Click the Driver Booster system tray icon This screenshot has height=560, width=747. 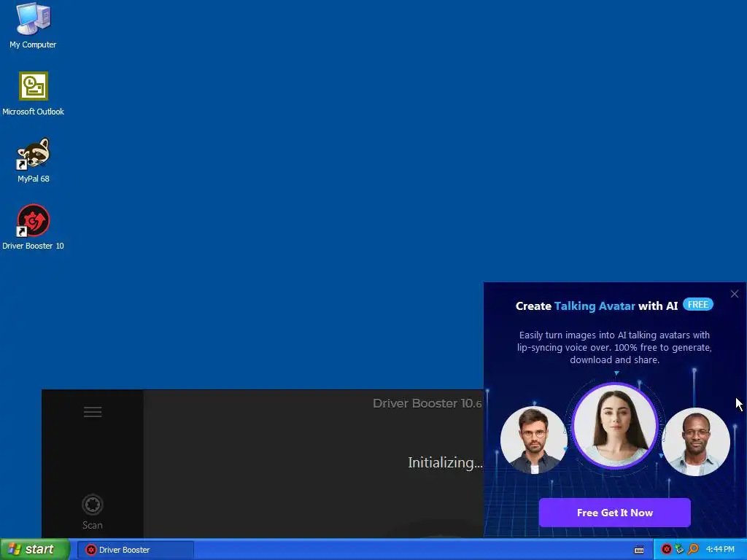click(x=667, y=550)
